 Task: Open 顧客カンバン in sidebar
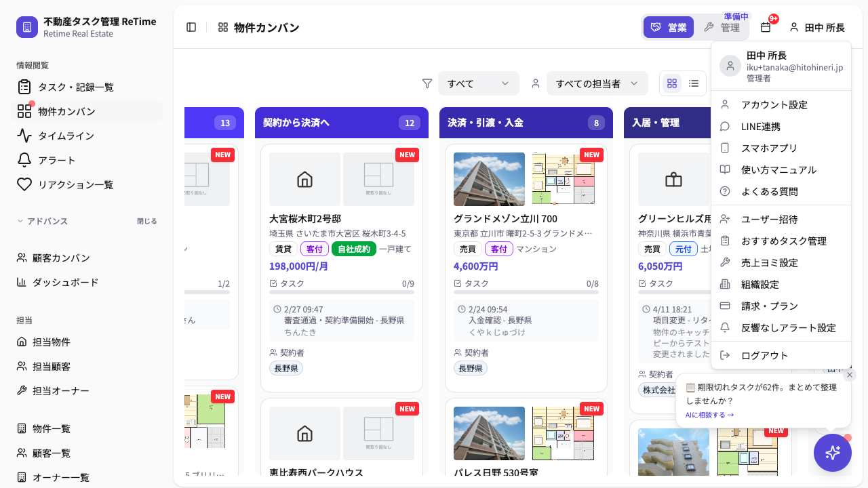coord(87,258)
